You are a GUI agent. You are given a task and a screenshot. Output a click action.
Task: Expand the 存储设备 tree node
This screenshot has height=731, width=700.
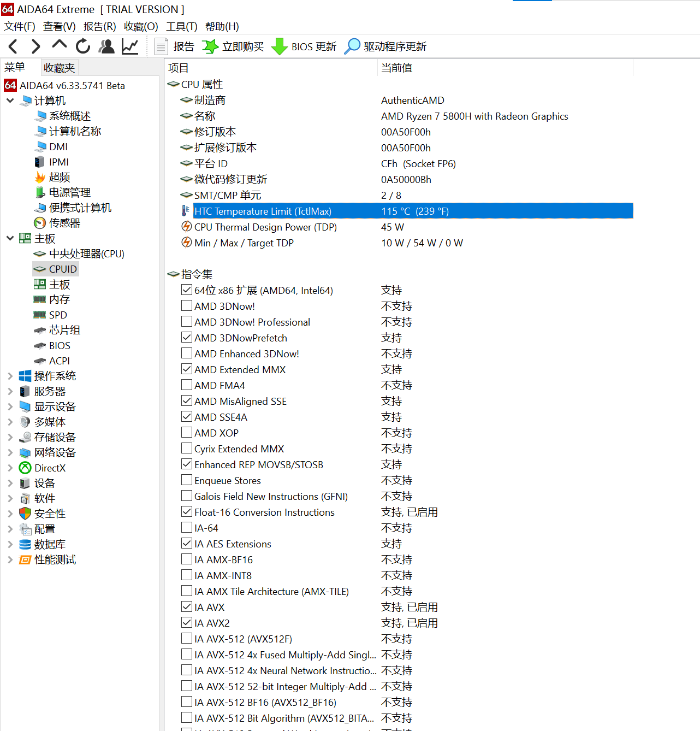tap(10, 437)
